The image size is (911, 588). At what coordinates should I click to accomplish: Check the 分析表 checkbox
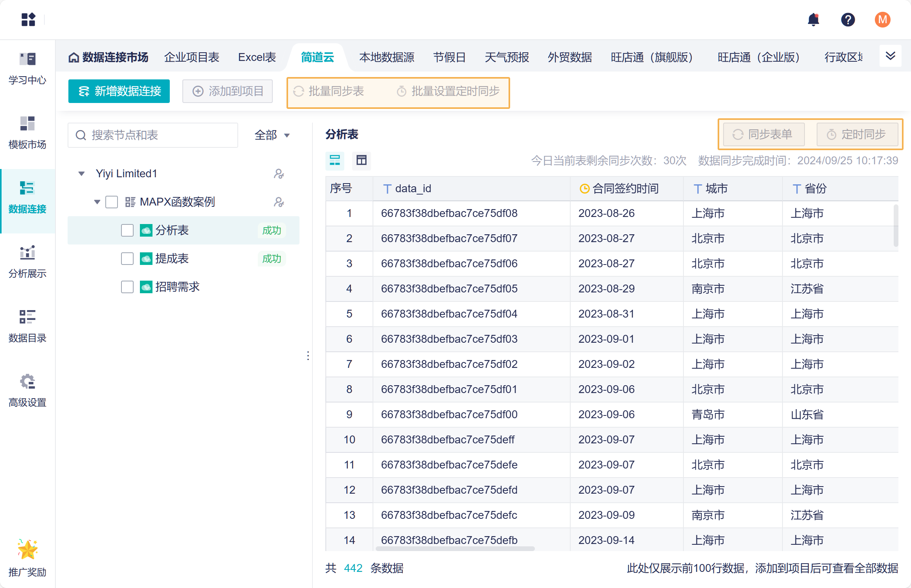[x=127, y=230]
